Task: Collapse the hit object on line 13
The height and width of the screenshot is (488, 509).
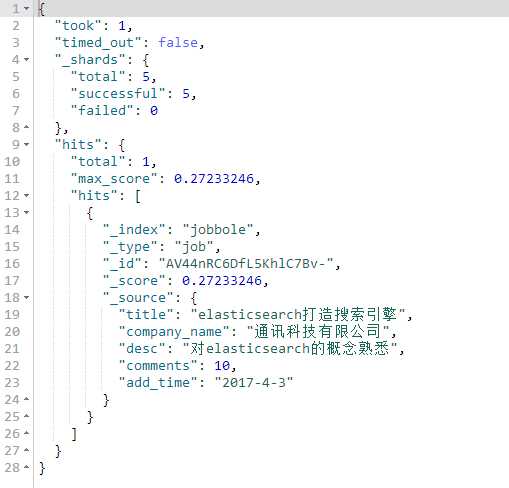Action: coord(26,213)
